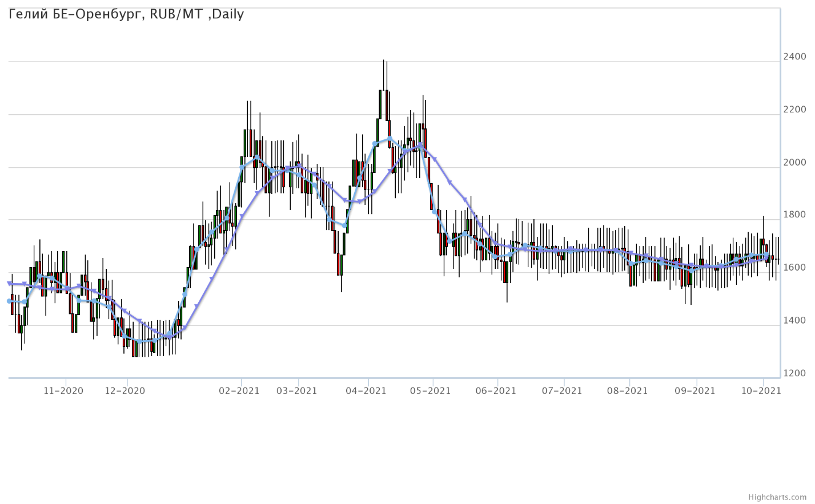Choose the 07-2021 label on the time axis
Image resolution: width=815 pixels, height=504 pixels.
pos(562,391)
